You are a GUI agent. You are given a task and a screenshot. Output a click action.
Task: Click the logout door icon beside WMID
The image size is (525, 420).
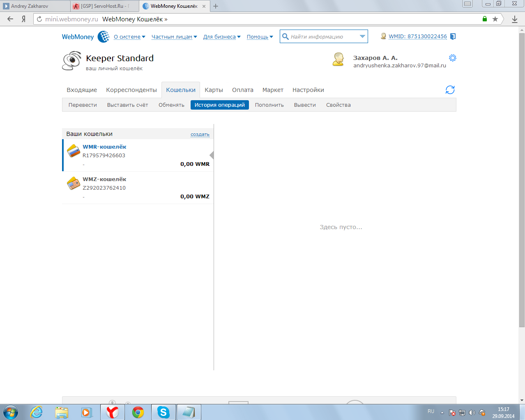[x=453, y=37]
